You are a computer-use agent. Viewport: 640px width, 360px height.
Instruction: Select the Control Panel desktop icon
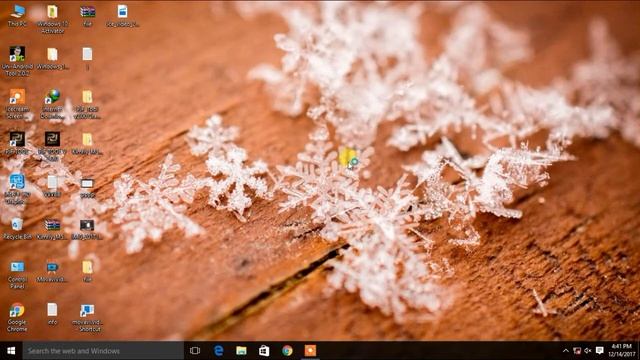click(17, 274)
